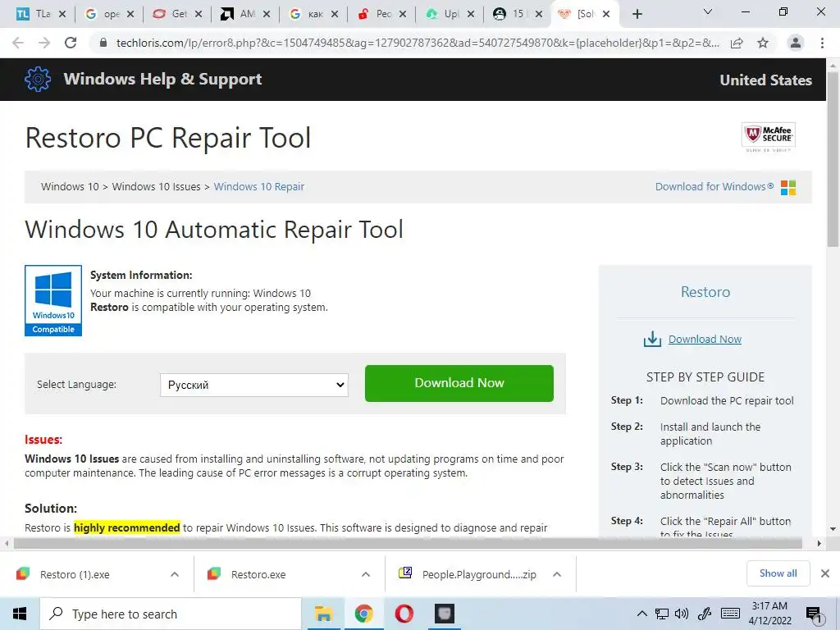This screenshot has height=630, width=840.
Task: Click the sidebar Download Now link
Action: pos(705,339)
